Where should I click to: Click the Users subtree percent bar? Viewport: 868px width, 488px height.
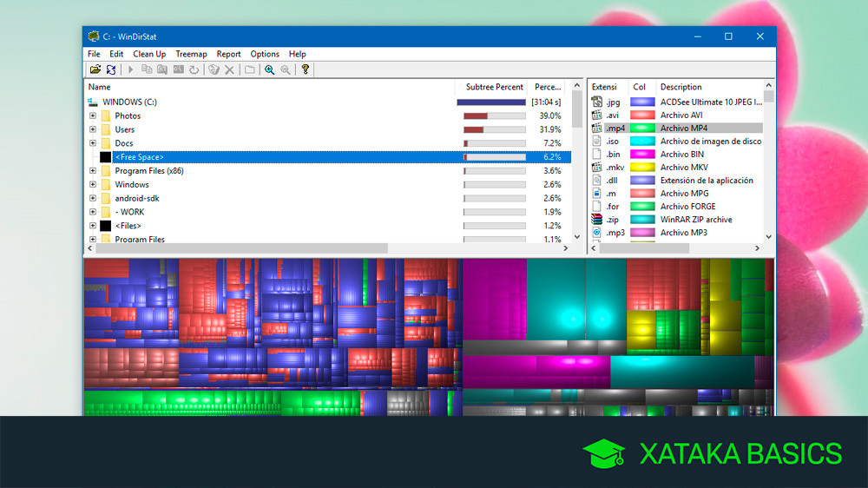click(x=495, y=129)
